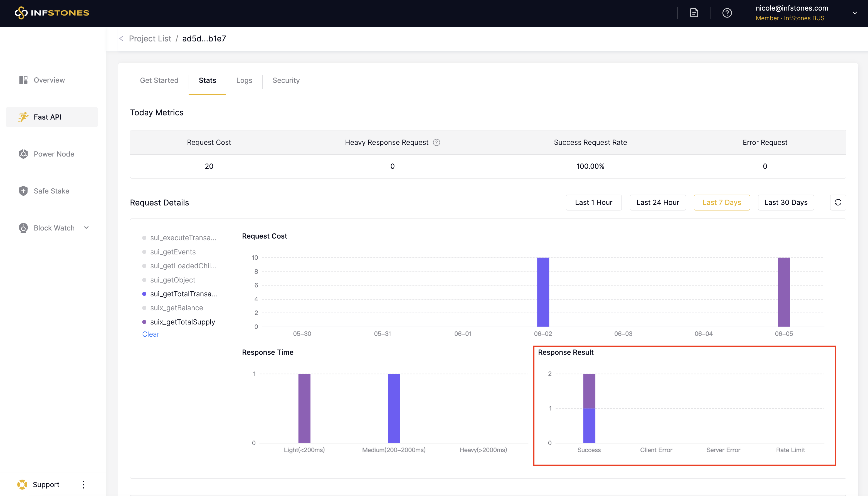Click Clear link under method list
This screenshot has height=496, width=868.
(x=151, y=334)
